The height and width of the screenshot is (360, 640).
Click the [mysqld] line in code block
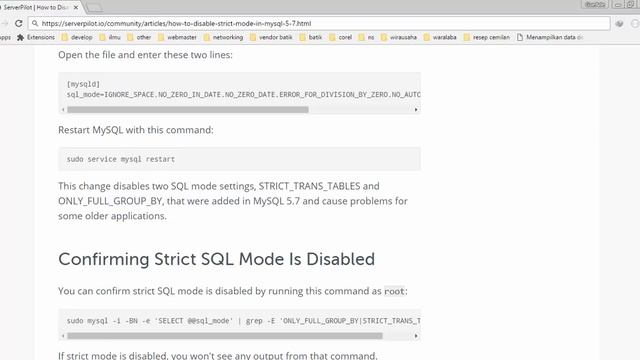pyautogui.click(x=83, y=84)
